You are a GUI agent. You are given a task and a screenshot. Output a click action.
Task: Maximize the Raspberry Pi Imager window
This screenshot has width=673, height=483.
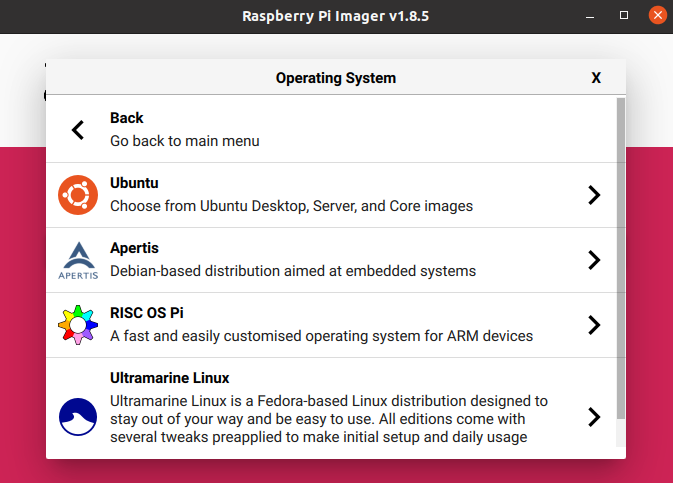point(623,16)
